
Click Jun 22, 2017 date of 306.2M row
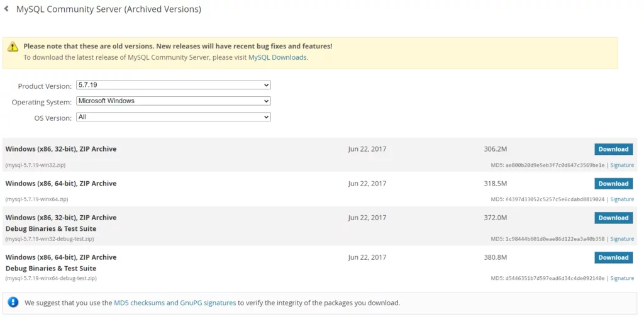[367, 149]
